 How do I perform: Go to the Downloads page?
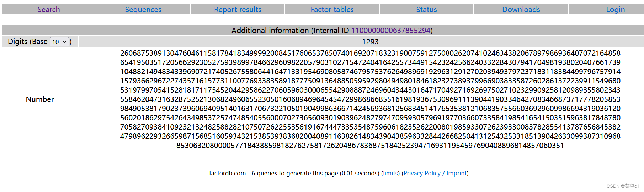click(x=521, y=10)
